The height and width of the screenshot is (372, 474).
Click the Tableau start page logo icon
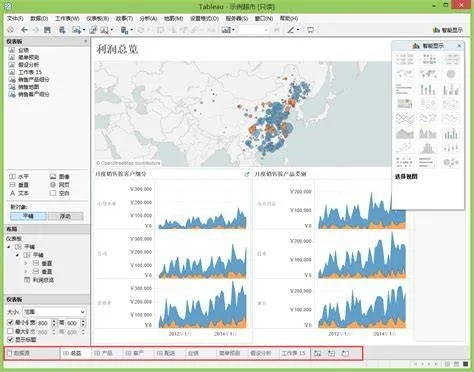click(x=11, y=30)
